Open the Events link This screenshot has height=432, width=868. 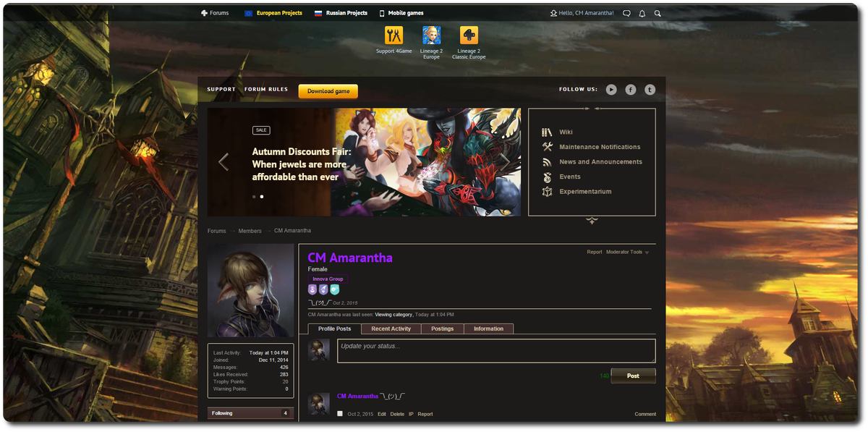[570, 177]
